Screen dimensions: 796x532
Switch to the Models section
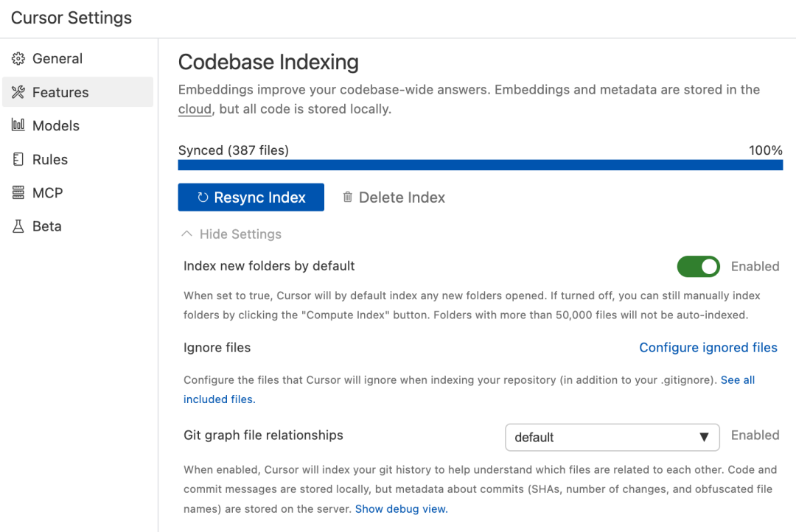pyautogui.click(x=55, y=125)
